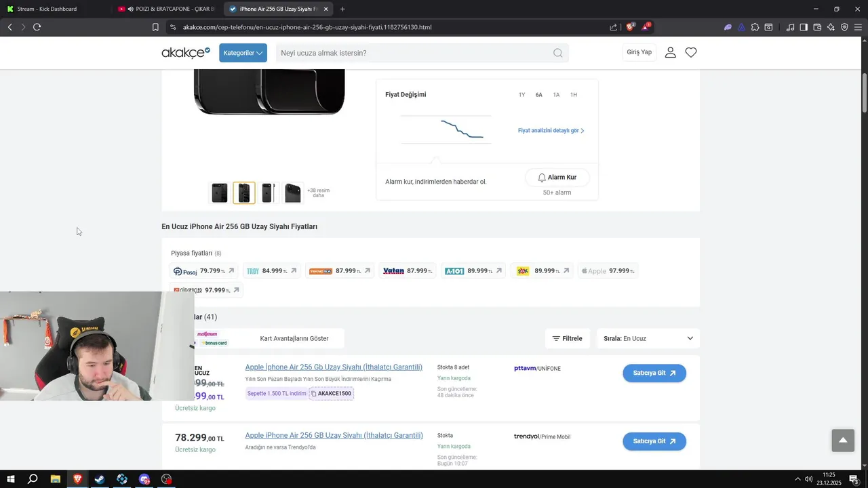Click Satıcıya Git for trendyol listing
This screenshot has height=488, width=868.
tap(654, 441)
